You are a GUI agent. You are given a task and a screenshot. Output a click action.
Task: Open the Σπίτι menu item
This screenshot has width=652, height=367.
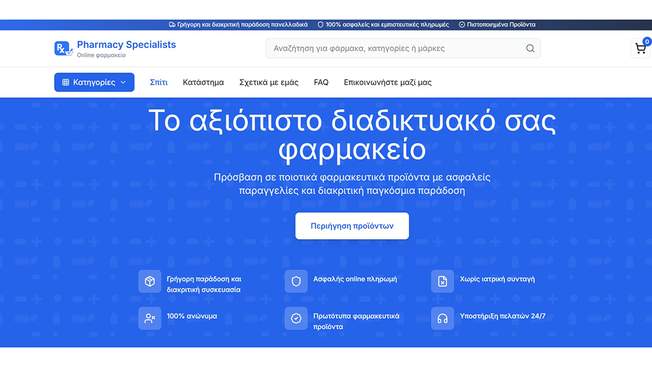158,82
